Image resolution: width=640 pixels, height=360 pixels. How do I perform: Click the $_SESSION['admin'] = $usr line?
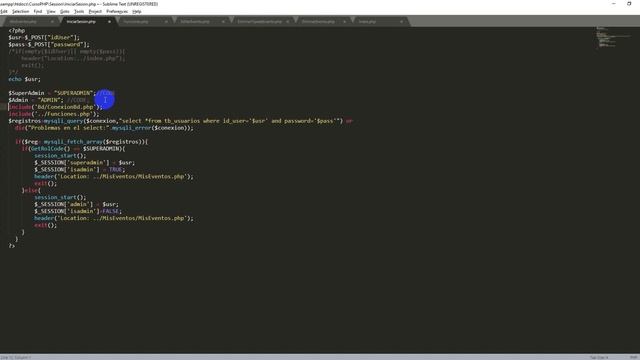[76, 204]
